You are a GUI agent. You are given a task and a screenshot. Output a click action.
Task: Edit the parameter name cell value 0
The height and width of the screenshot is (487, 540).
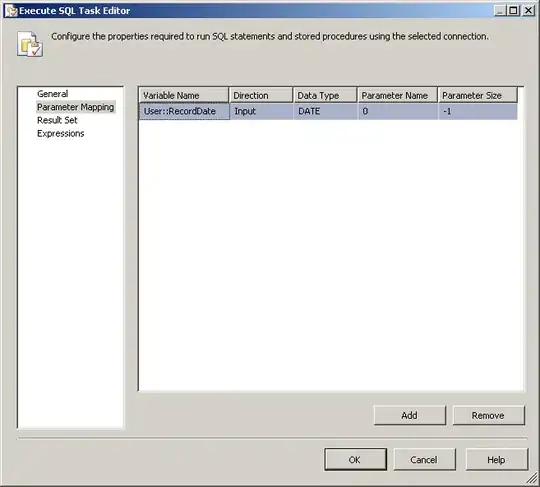click(398, 111)
